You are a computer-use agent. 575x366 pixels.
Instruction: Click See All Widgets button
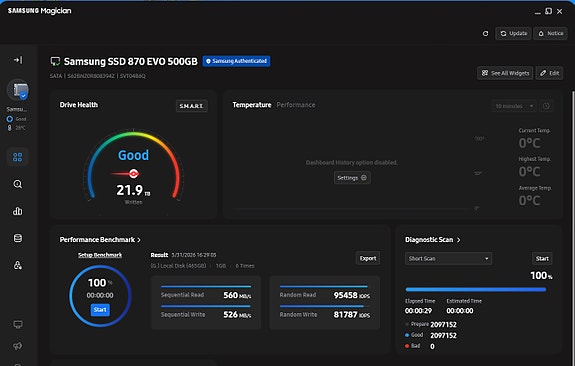[505, 73]
